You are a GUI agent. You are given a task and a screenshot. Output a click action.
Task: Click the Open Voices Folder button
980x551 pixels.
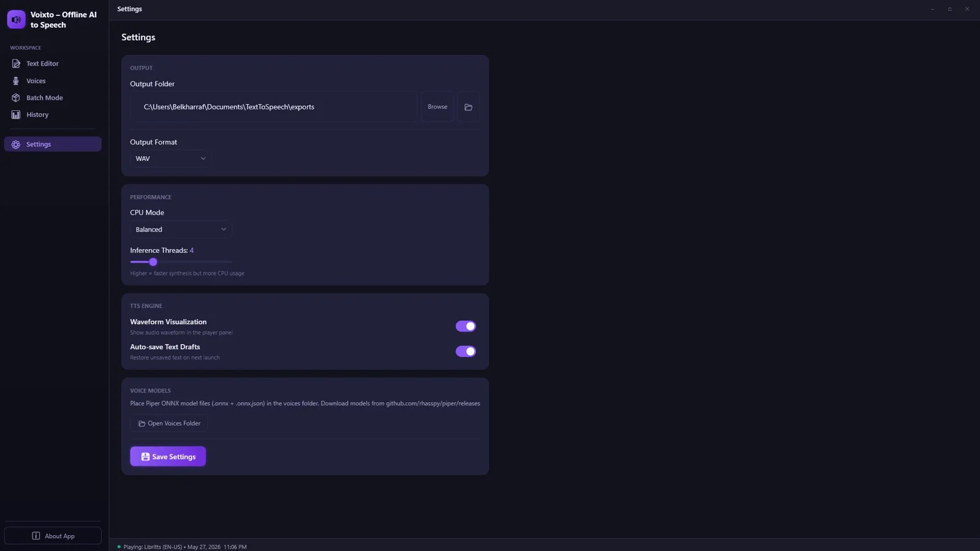pos(169,424)
